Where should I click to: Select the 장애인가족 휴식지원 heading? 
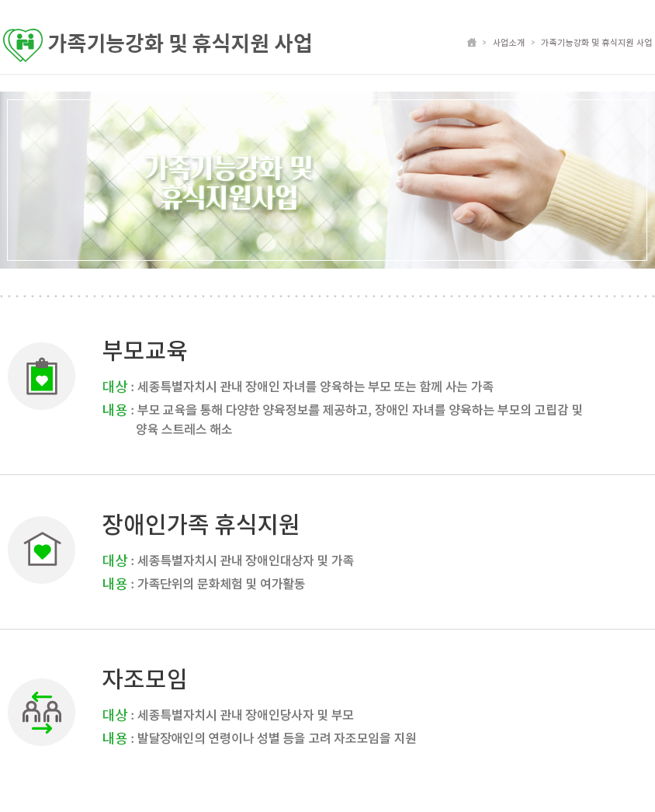[200, 524]
